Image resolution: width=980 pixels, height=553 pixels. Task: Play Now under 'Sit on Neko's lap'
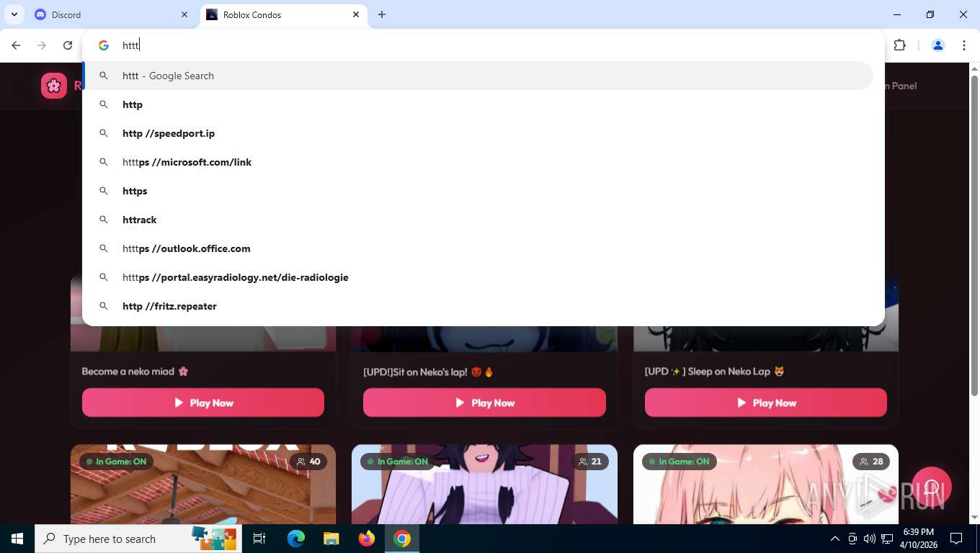[x=484, y=403]
